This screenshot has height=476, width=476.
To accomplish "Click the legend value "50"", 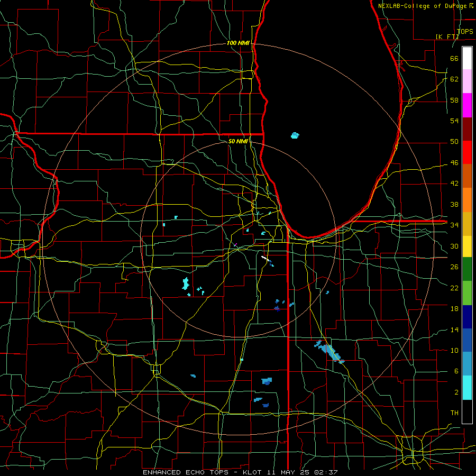I will [454, 141].
